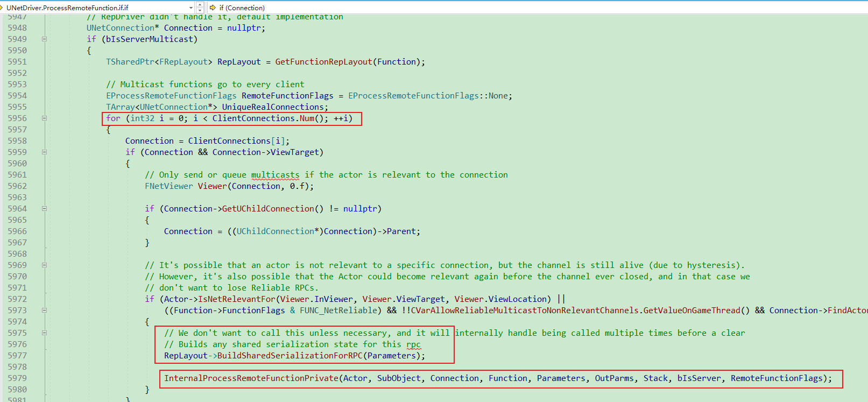The width and height of the screenshot is (868, 402).
Task: Click the up arrow of the navigation bar splitter
Action: pos(200,5)
